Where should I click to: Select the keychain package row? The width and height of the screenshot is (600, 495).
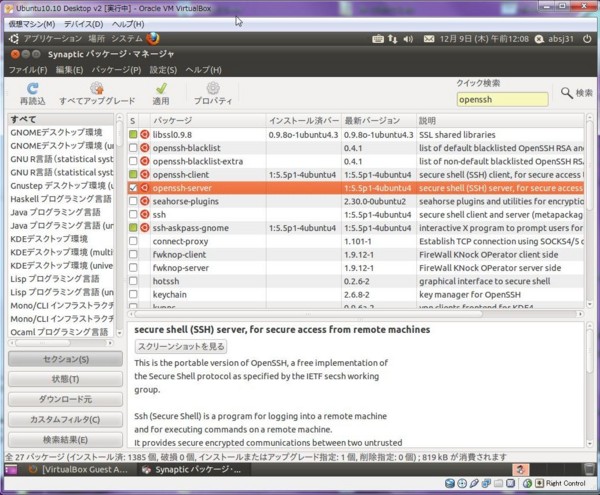(x=355, y=295)
